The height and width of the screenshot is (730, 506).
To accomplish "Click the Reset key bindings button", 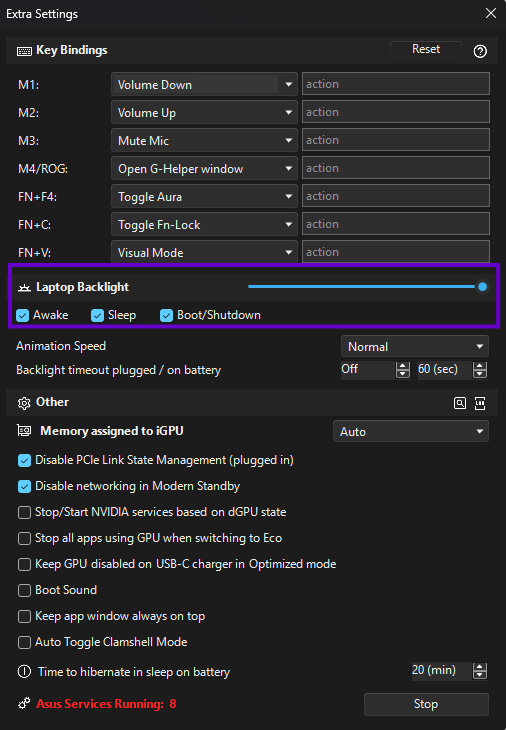I will [x=426, y=49].
